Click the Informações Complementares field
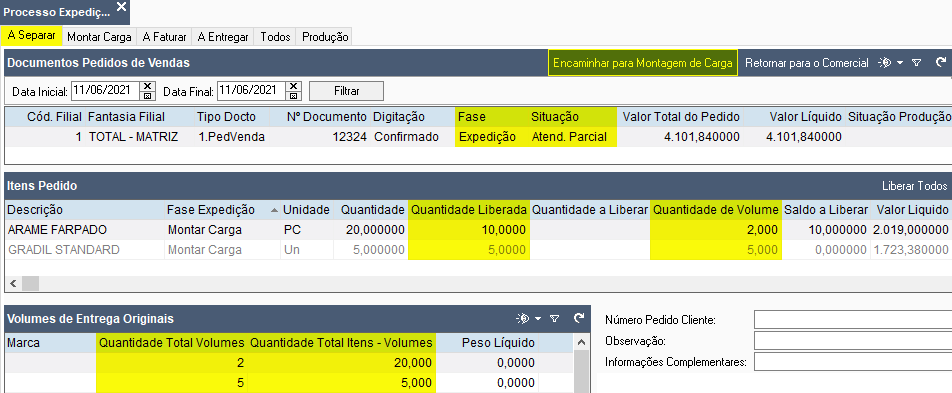 [852, 361]
